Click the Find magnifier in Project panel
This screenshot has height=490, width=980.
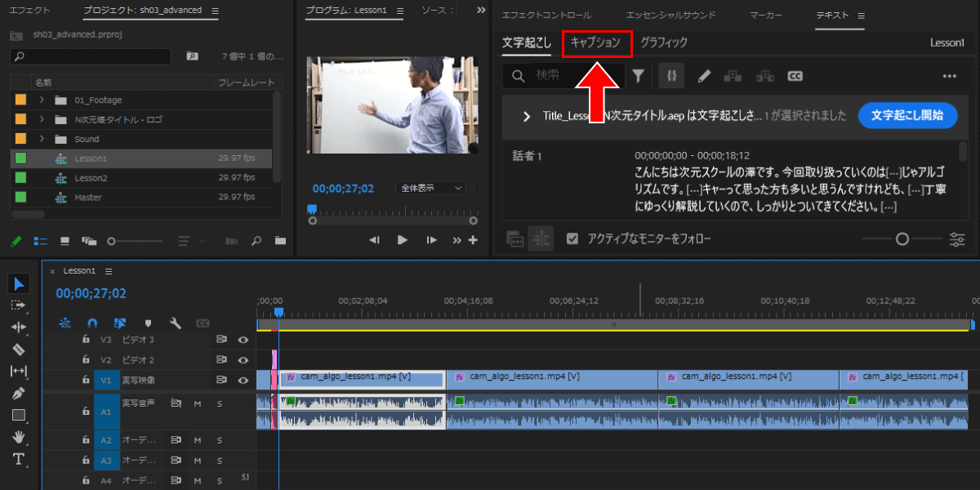[x=256, y=241]
